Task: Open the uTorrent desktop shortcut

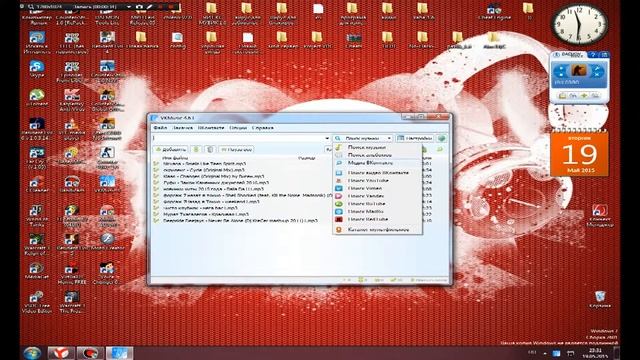Action: [37, 98]
